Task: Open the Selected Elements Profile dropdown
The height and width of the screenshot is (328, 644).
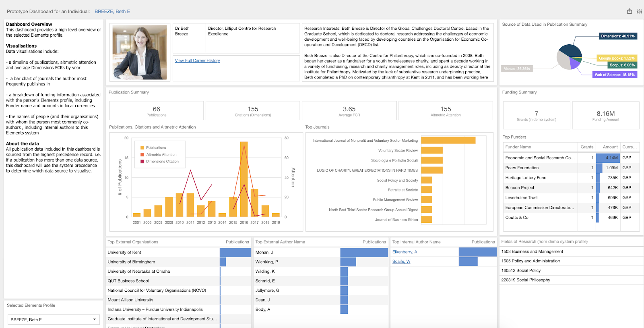Action: [54, 320]
